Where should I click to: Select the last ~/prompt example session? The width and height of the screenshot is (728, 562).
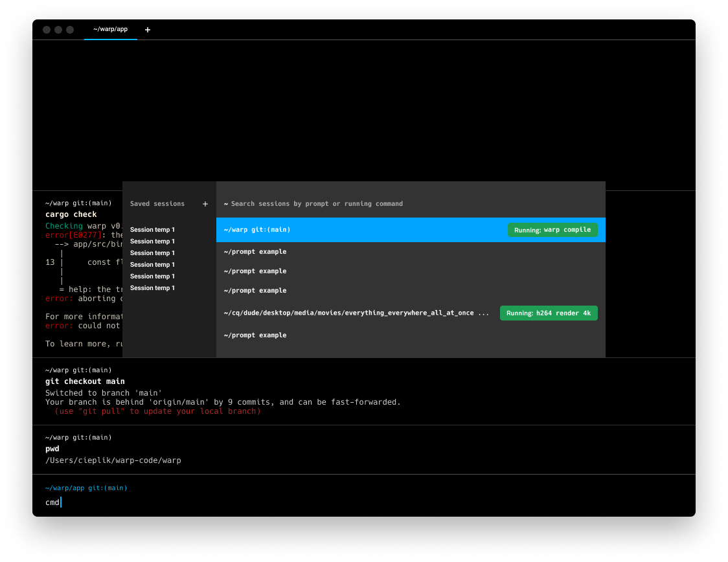[255, 335]
